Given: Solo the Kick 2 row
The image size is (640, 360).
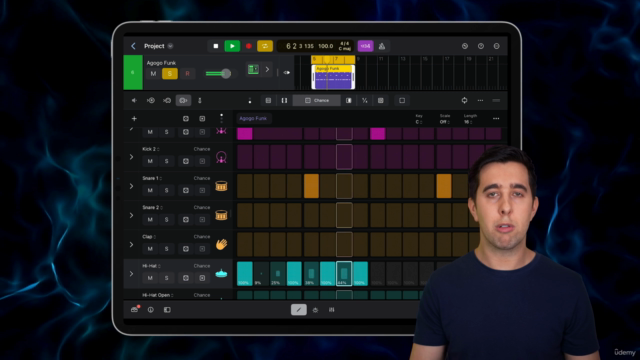Looking at the screenshot, I should point(167,161).
